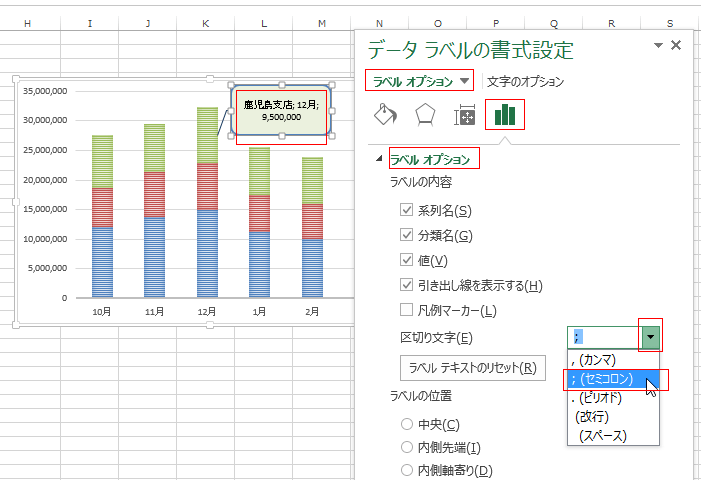Click the 15,000,000 axis label

point(45,209)
